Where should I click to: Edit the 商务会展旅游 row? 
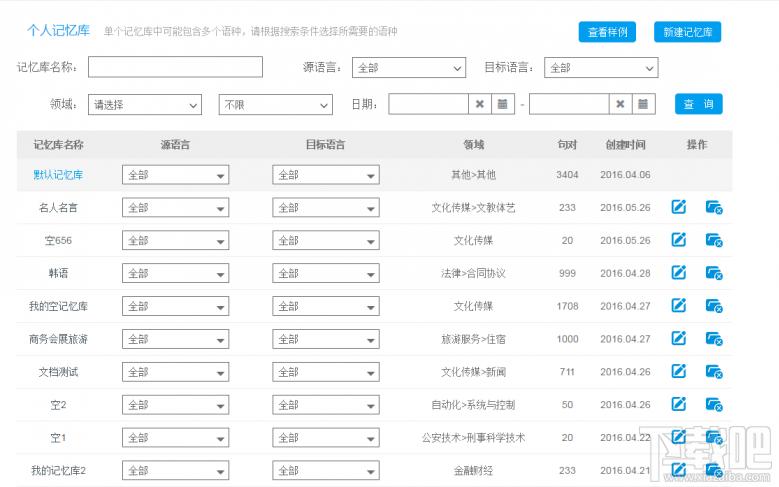point(679,338)
